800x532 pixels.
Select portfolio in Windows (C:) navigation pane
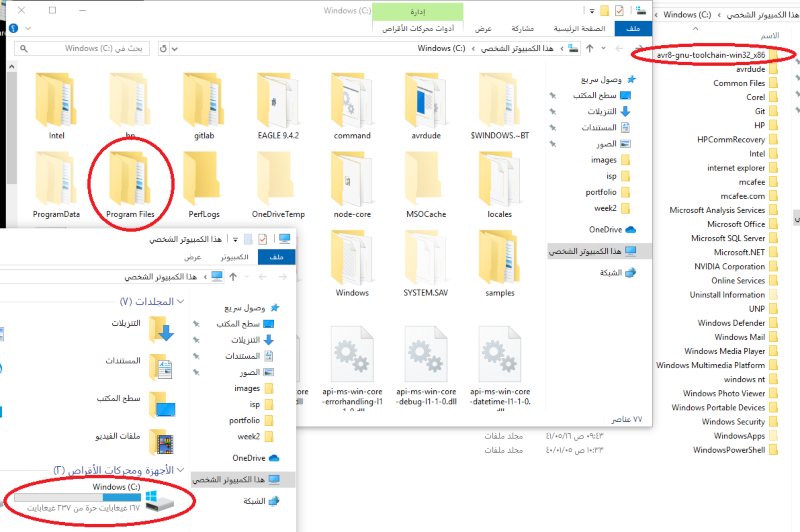coord(608,192)
